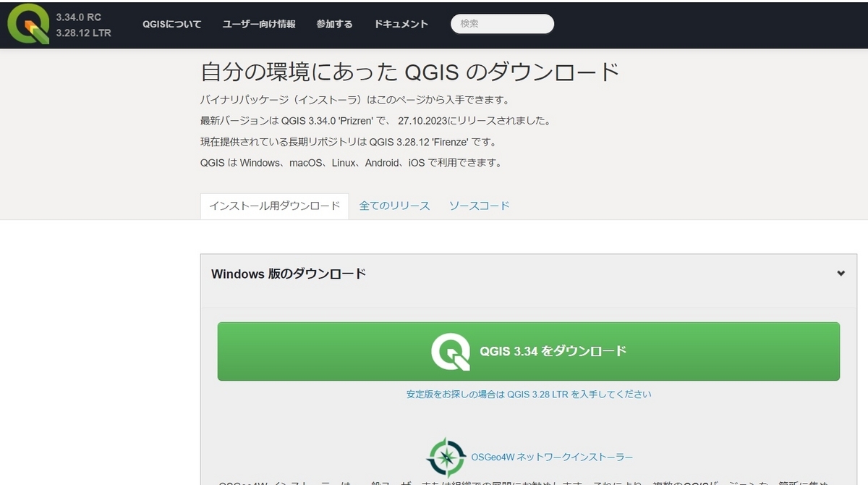Image resolution: width=868 pixels, height=485 pixels.
Task: Collapse the Windows 版のダウンロード section chevron
Action: point(841,274)
